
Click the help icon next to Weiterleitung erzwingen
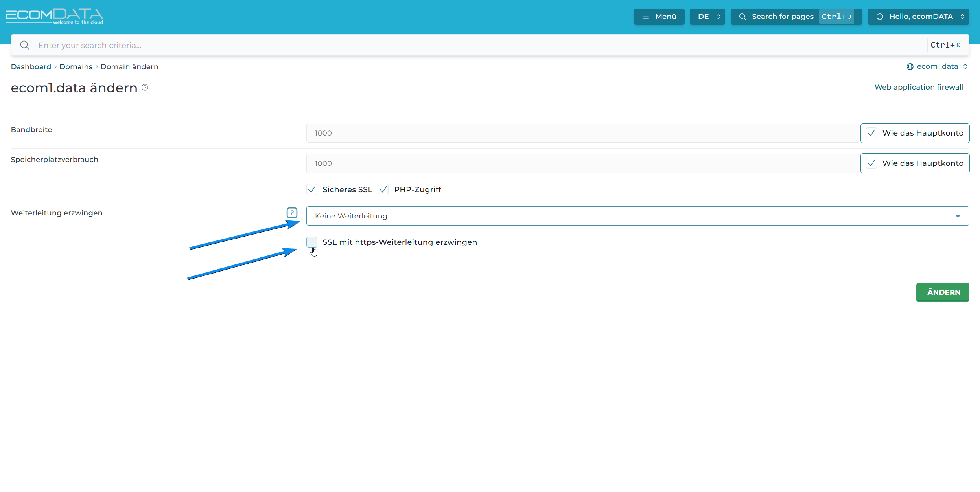pyautogui.click(x=292, y=213)
